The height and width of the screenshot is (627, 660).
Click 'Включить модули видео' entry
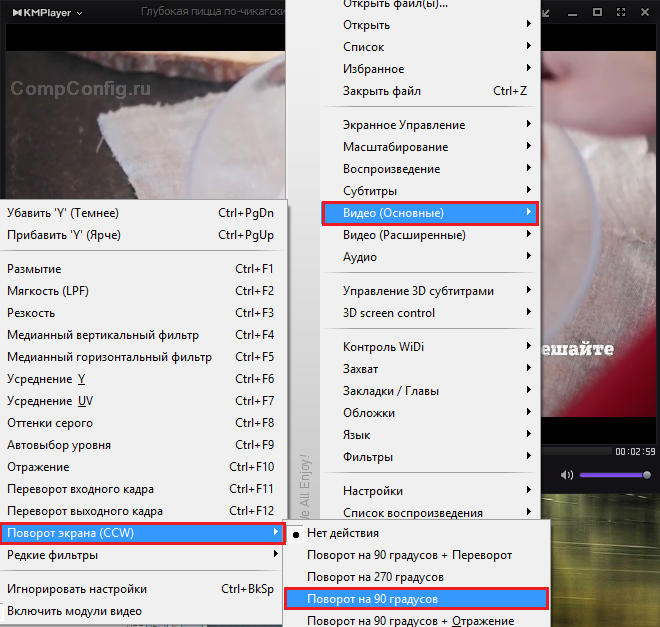click(74, 611)
